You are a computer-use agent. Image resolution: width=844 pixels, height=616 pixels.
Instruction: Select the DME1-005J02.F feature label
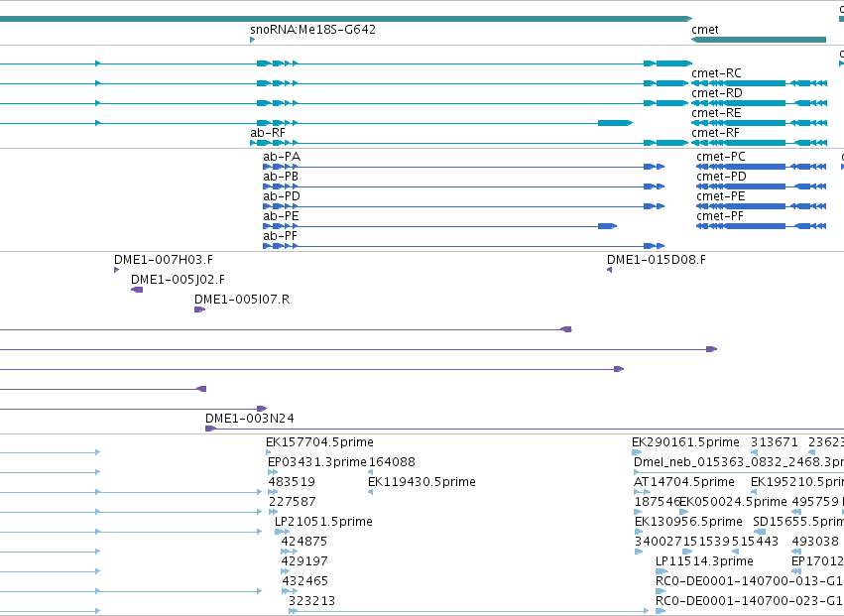coord(179,280)
